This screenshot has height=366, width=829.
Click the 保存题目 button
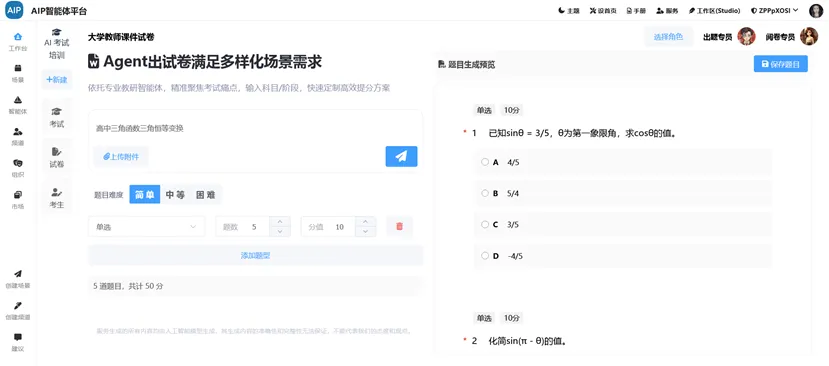coord(781,63)
